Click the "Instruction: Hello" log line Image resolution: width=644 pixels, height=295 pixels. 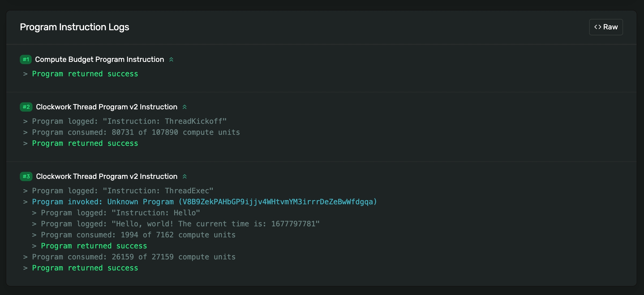point(120,213)
